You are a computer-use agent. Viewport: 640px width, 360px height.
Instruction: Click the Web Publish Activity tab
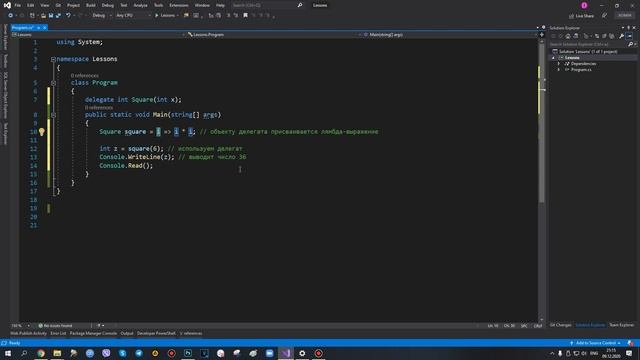[28, 333]
